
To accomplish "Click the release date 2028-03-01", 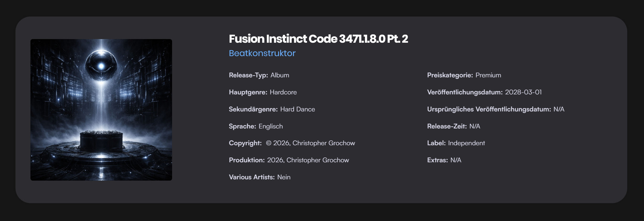I will click(523, 92).
